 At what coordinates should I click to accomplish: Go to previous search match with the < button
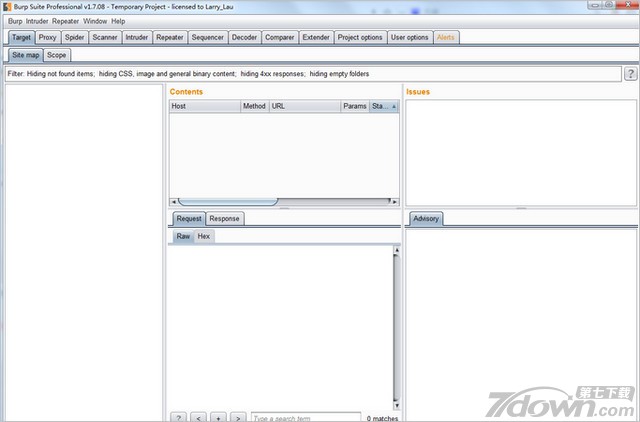198,418
